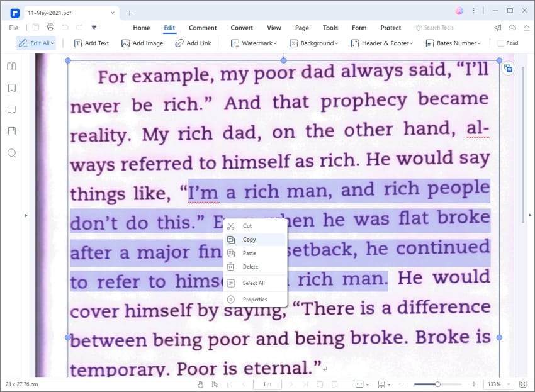Go to the next page arrow
535x392 pixels.
click(x=291, y=384)
